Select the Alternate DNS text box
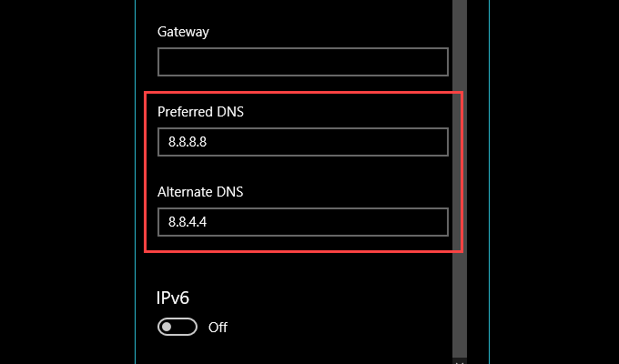The image size is (619, 364). (302, 222)
